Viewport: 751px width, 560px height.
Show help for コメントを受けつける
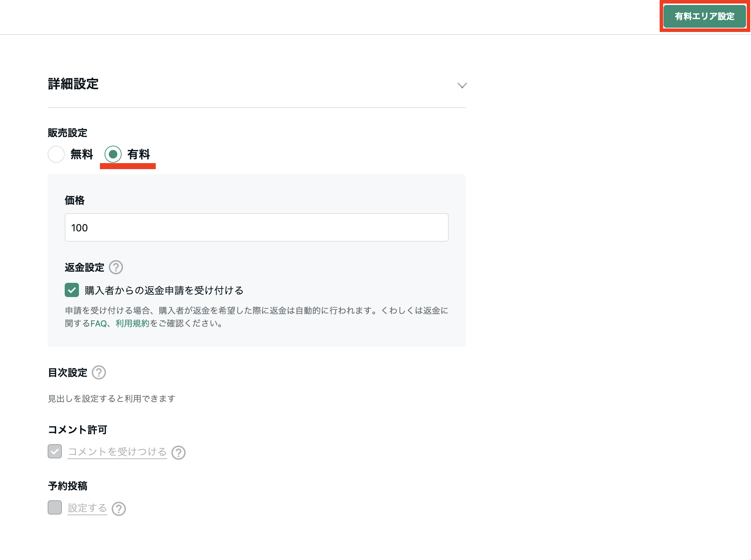(x=179, y=452)
